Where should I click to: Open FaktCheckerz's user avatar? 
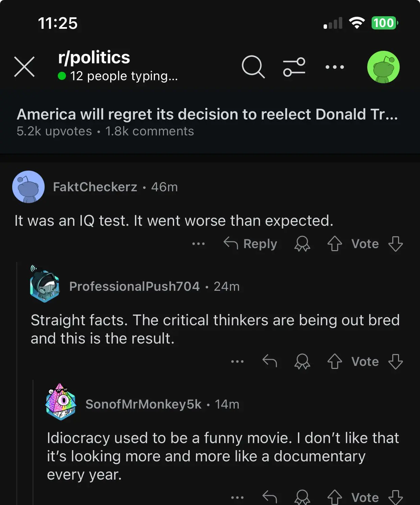[28, 187]
